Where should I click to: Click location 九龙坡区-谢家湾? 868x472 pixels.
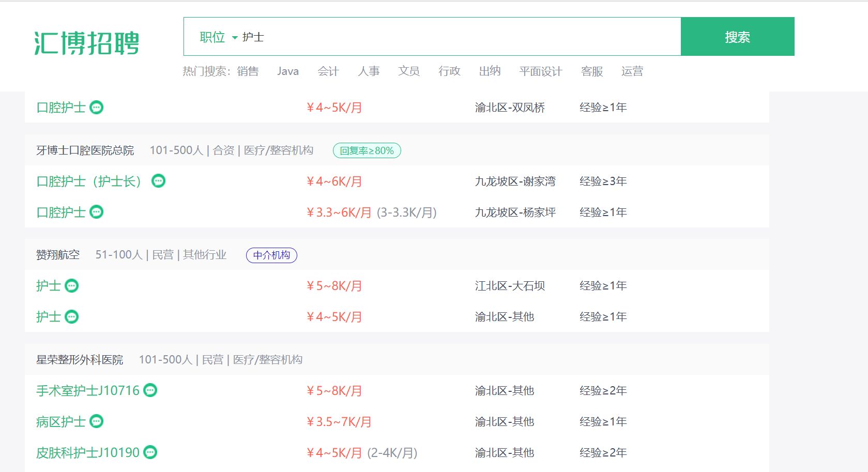coord(515,181)
